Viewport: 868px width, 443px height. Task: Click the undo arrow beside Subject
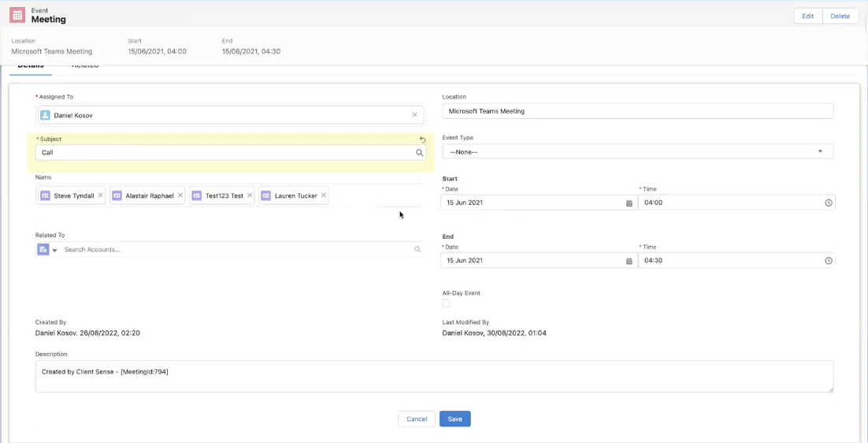423,140
